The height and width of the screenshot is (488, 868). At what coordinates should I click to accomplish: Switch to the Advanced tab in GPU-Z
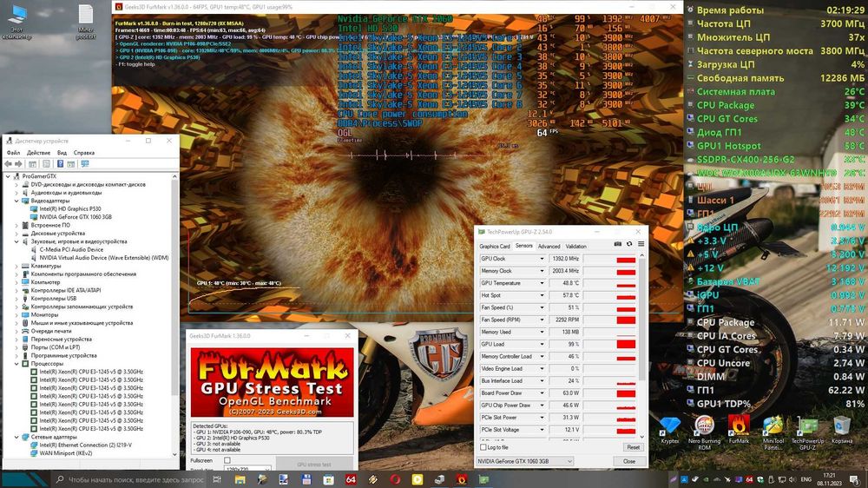[x=549, y=247]
